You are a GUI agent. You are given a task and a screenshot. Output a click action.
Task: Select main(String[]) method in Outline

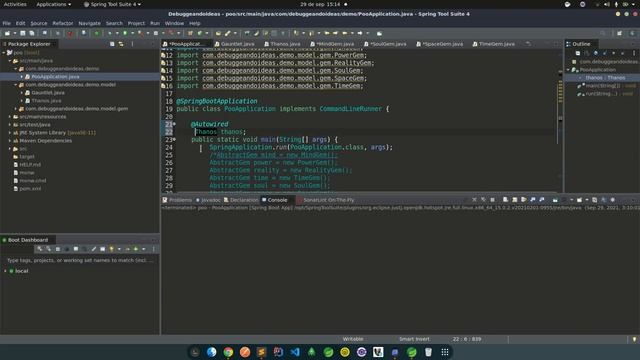pyautogui.click(x=602, y=86)
